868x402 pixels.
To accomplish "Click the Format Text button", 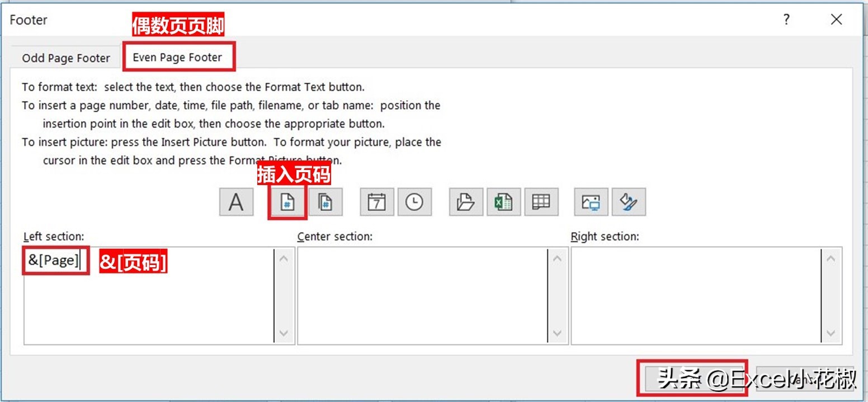I will [x=236, y=202].
